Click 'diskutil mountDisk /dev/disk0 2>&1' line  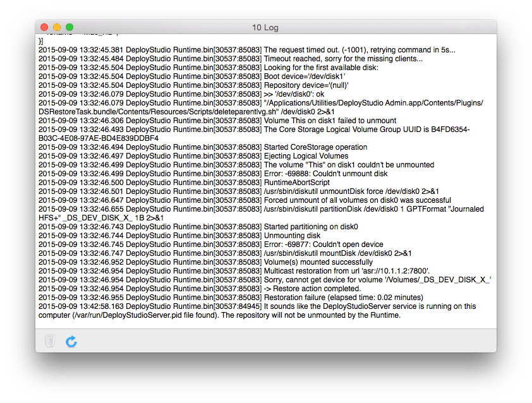225,253
